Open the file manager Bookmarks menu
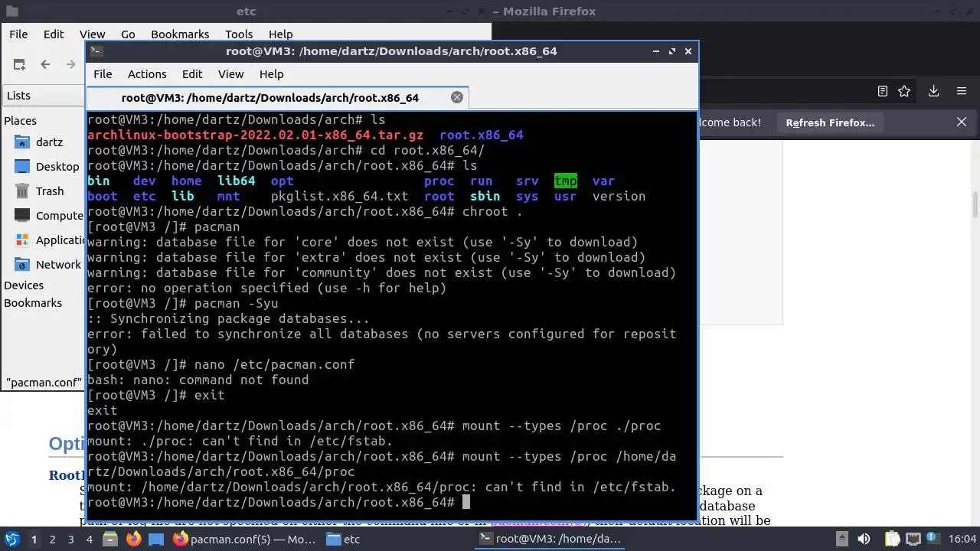Viewport: 980px width, 551px height. (180, 34)
